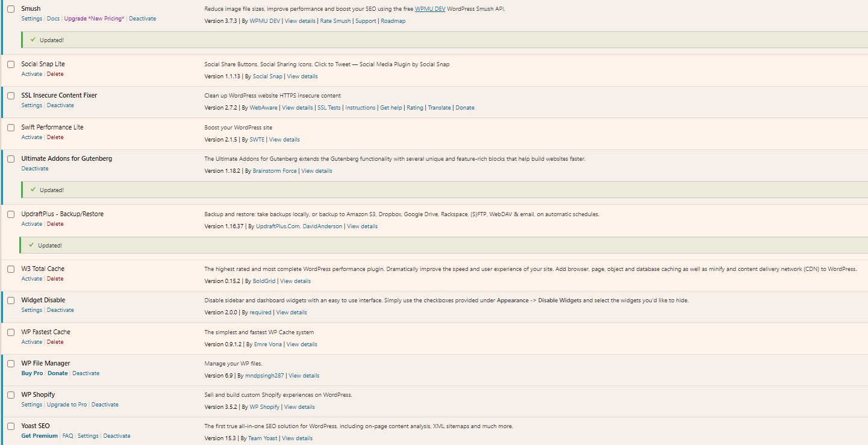
Task: View details for Ultimate Addons for Gutenberg
Action: tap(317, 171)
